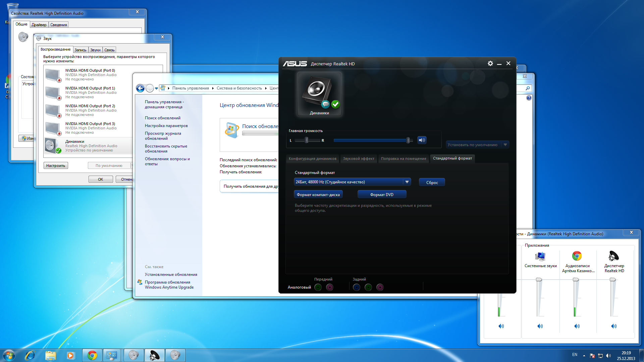The height and width of the screenshot is (362, 644).
Task: Click front green analog jack
Action: pyautogui.click(x=318, y=287)
